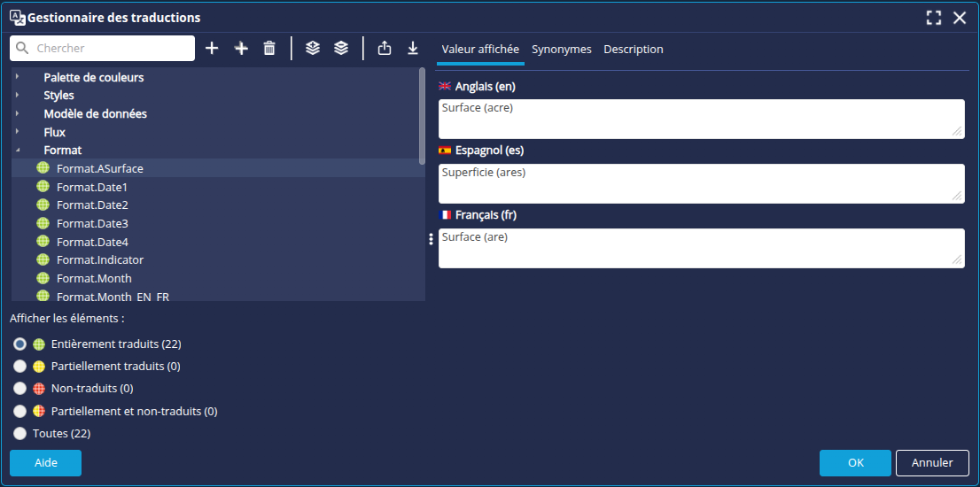980x487 pixels.
Task: Click the tree list vertical scrollbar
Action: tap(422, 115)
